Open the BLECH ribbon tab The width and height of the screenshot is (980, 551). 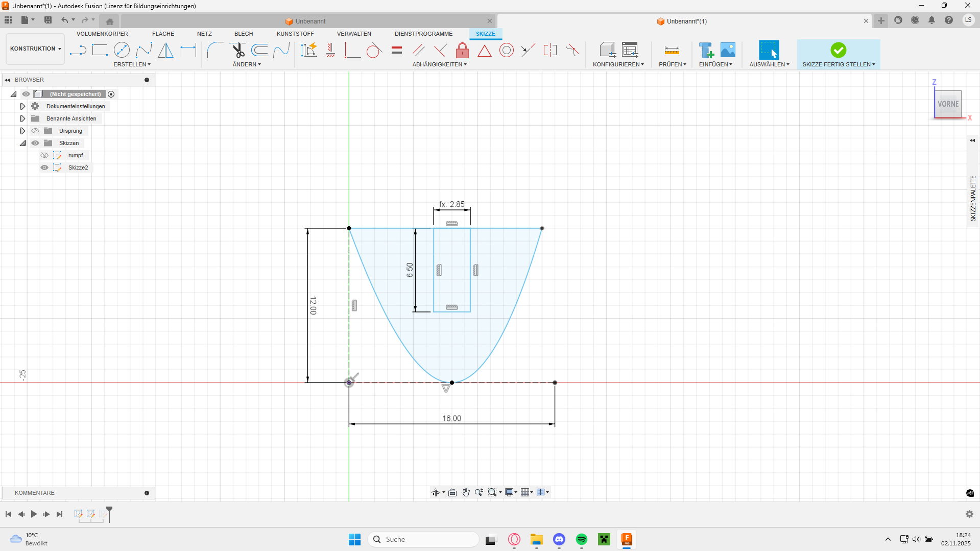(244, 34)
